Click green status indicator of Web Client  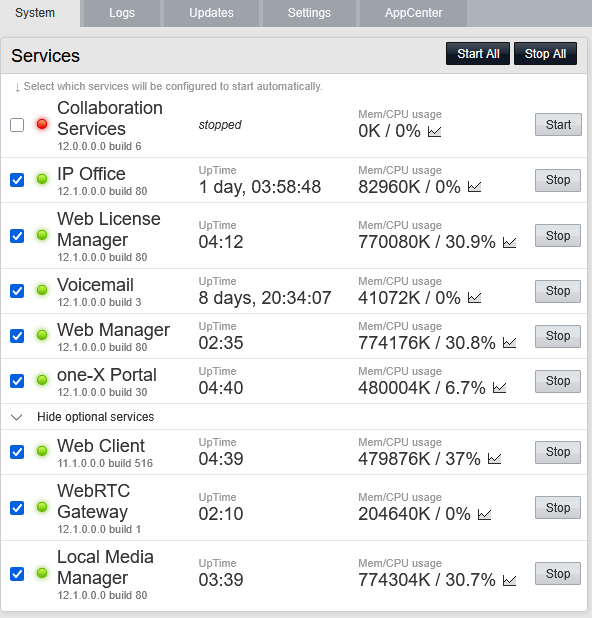[42, 451]
